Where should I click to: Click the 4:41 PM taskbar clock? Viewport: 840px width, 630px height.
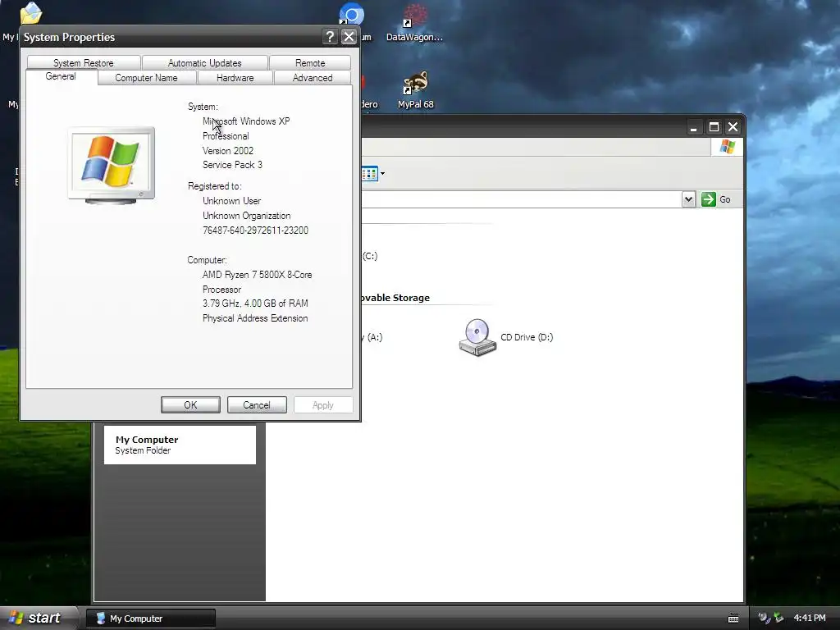(810, 619)
